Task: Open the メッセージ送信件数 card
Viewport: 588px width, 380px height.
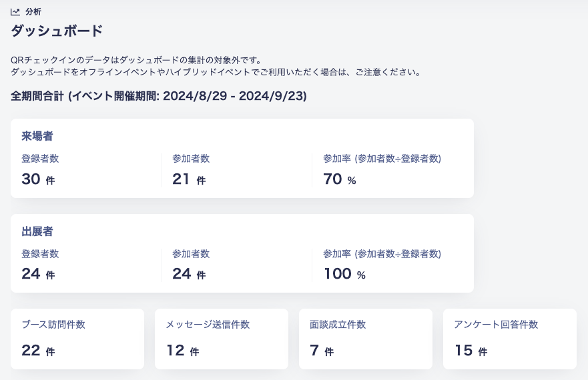Action: 221,339
